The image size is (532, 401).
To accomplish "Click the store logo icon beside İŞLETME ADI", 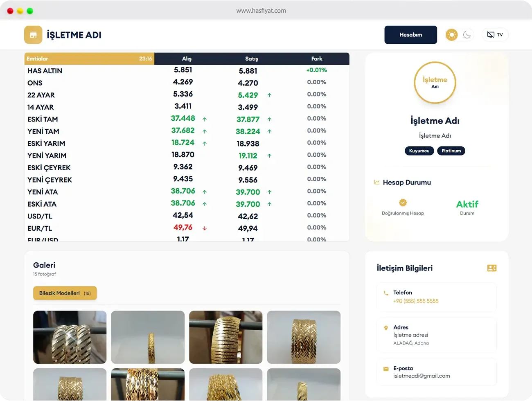I will 33,35.
